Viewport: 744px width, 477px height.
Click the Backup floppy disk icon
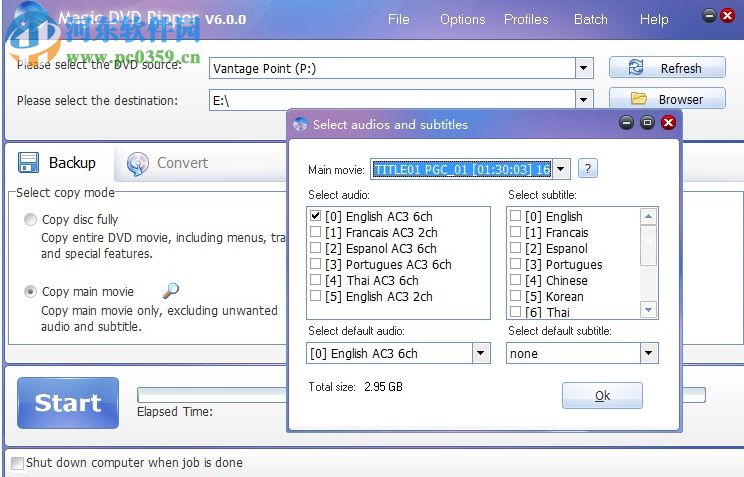28,162
